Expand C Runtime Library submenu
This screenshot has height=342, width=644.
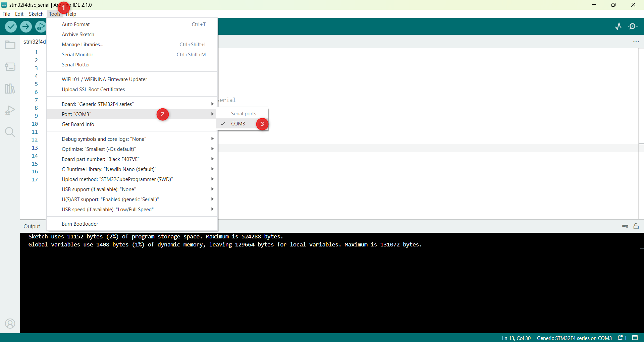[x=132, y=169]
